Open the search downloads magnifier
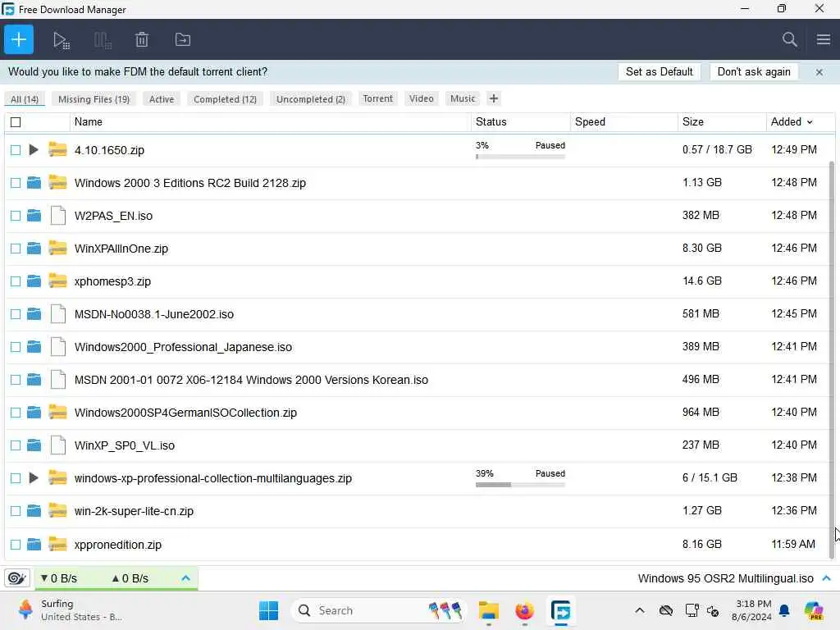The width and height of the screenshot is (840, 630). [x=789, y=39]
